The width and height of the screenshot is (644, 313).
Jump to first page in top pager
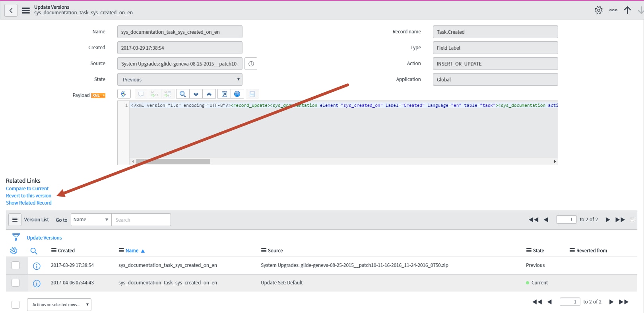point(533,220)
